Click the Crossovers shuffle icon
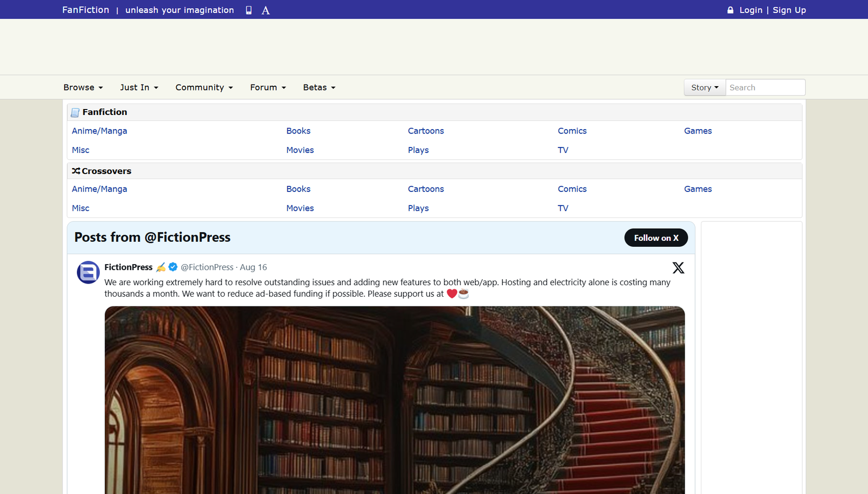The height and width of the screenshot is (494, 868). tap(76, 171)
